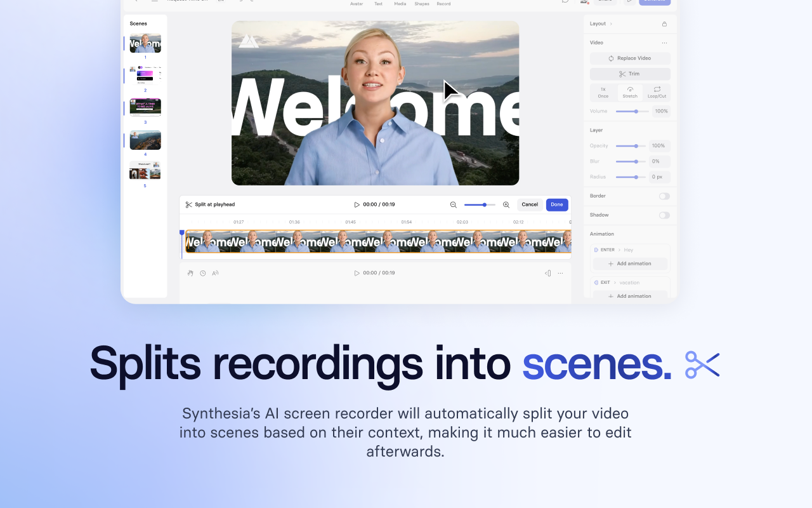Click the pronunciation icon in script bar
Image resolution: width=812 pixels, height=508 pixels.
pos(216,273)
